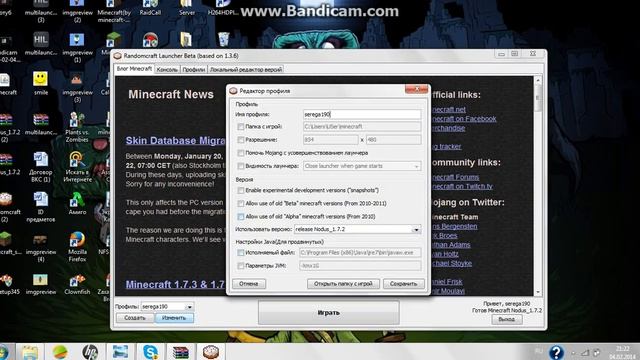Screen dimensions: 640x360
Task: Open imgpreview (4) desktop file
Action: 40,248
